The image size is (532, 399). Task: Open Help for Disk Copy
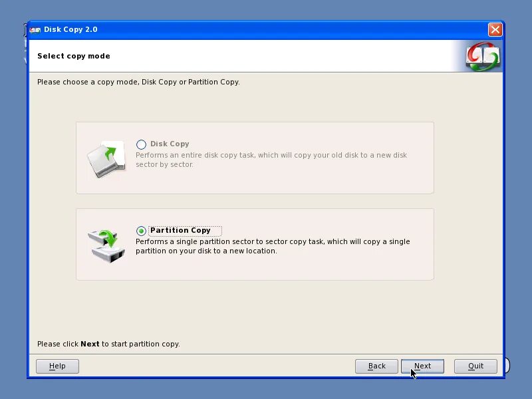coord(57,366)
